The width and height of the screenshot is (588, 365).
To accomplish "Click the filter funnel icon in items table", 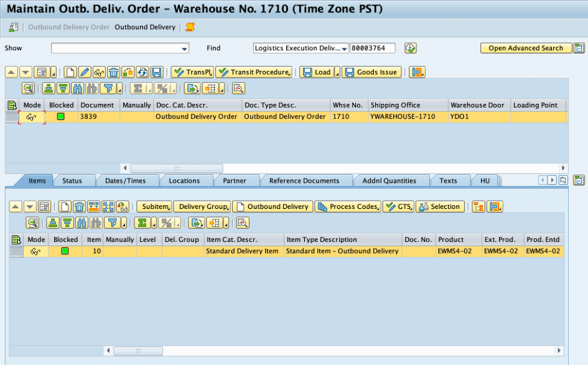I will point(112,223).
